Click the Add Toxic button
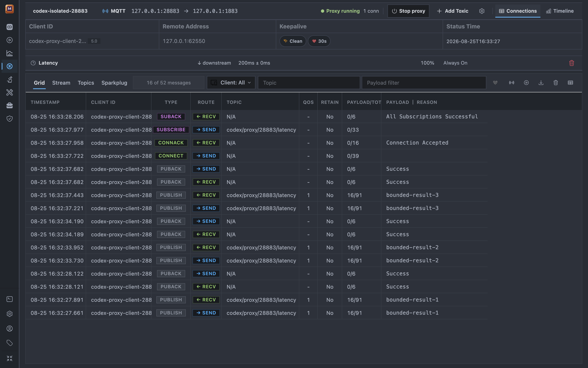 [452, 11]
